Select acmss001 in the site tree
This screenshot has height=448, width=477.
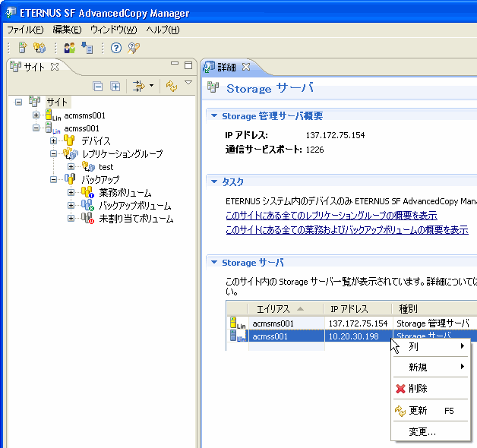[81, 128]
